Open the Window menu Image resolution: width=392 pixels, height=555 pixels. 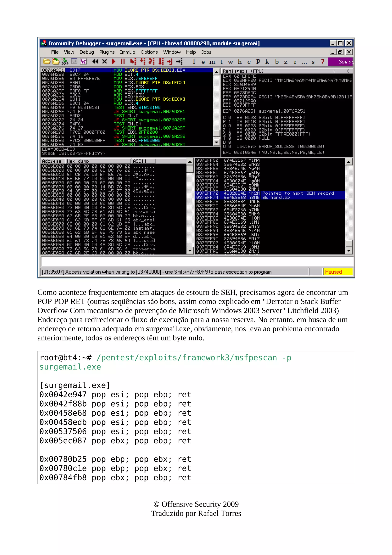pyautogui.click(x=172, y=52)
